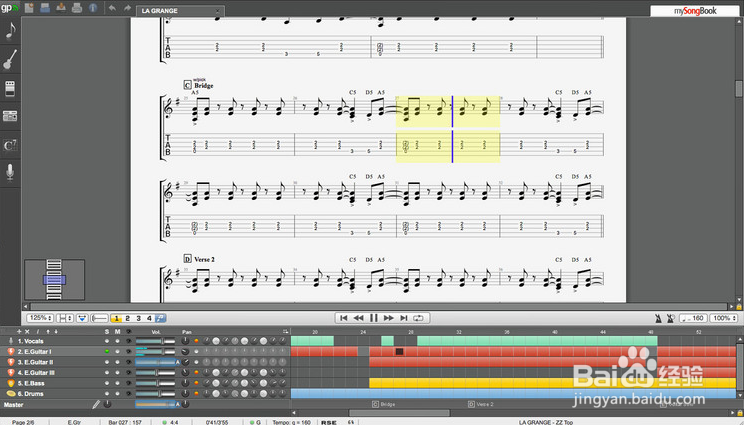Toggle loop playback button
The height and width of the screenshot is (425, 746).
pos(419,318)
